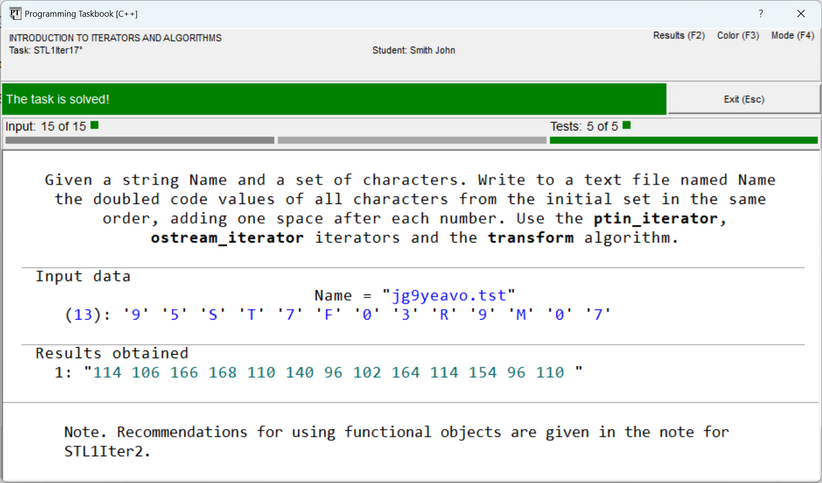This screenshot has height=483, width=822.
Task: Change display with Mode (F4)
Action: point(792,36)
